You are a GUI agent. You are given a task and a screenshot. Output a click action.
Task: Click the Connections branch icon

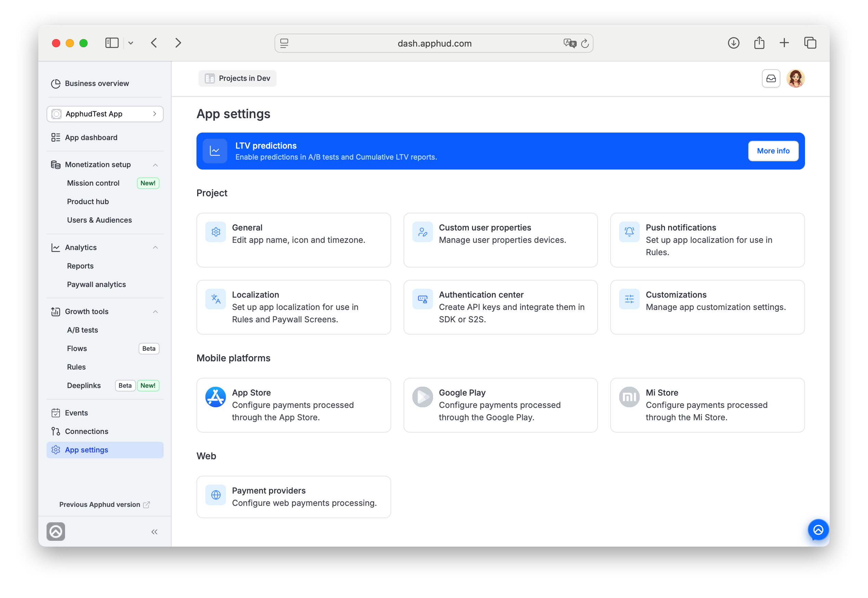point(56,431)
